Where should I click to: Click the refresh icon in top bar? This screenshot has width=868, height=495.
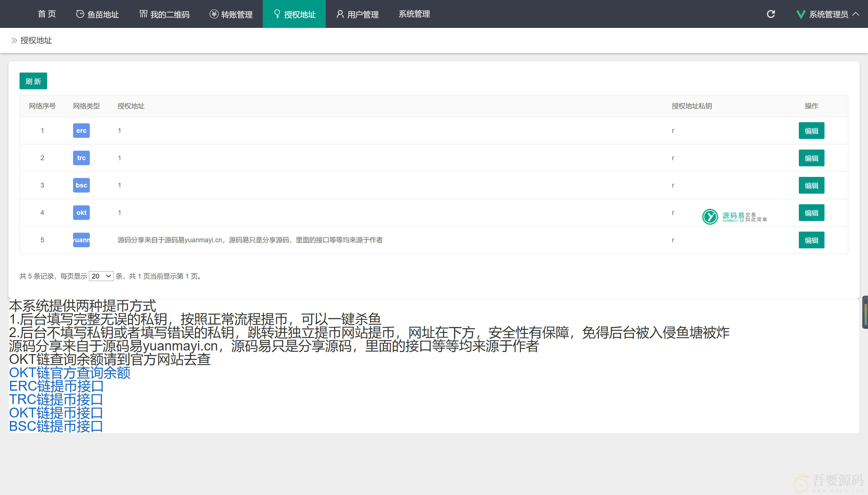pyautogui.click(x=771, y=14)
